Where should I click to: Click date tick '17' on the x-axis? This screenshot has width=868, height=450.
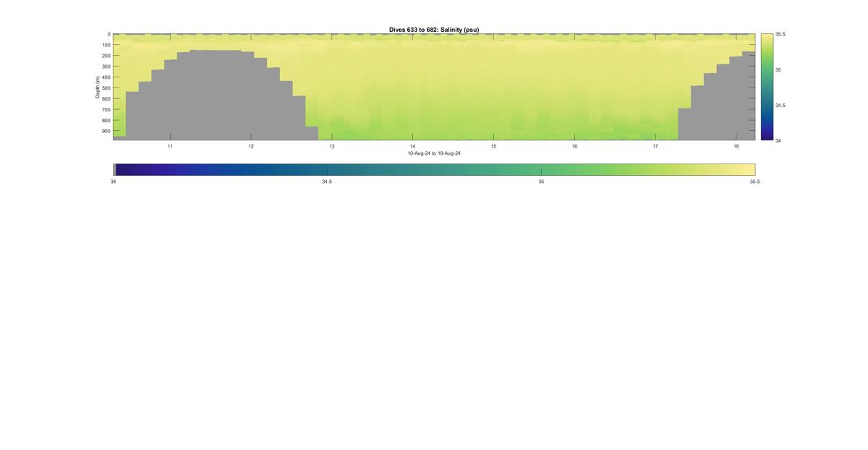tap(655, 146)
